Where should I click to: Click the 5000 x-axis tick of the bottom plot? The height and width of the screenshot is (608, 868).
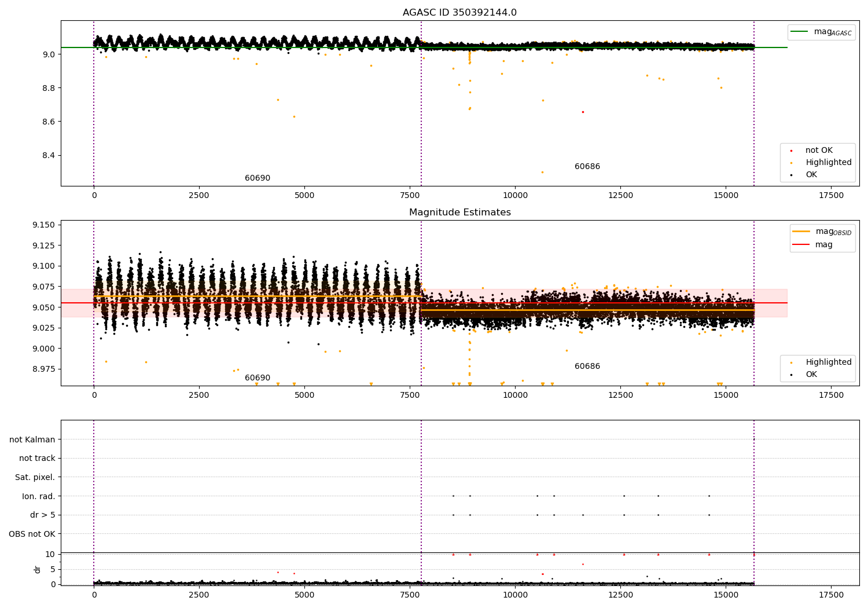pyautogui.click(x=304, y=595)
